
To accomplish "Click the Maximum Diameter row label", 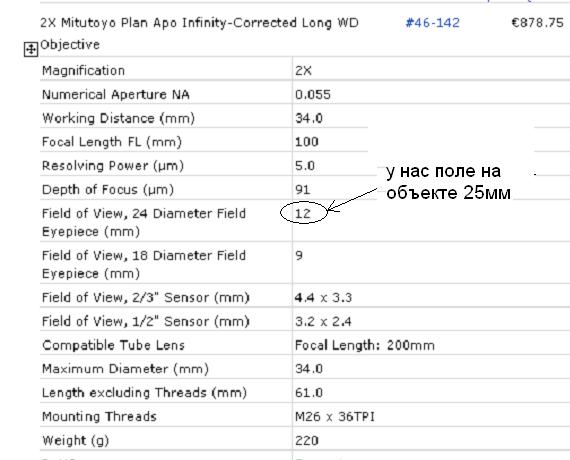I will [125, 369].
